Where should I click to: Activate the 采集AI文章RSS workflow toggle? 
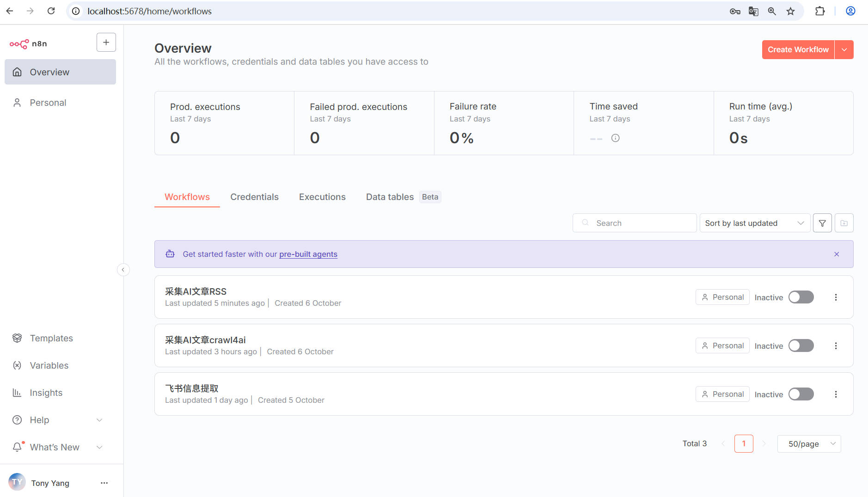tap(801, 297)
